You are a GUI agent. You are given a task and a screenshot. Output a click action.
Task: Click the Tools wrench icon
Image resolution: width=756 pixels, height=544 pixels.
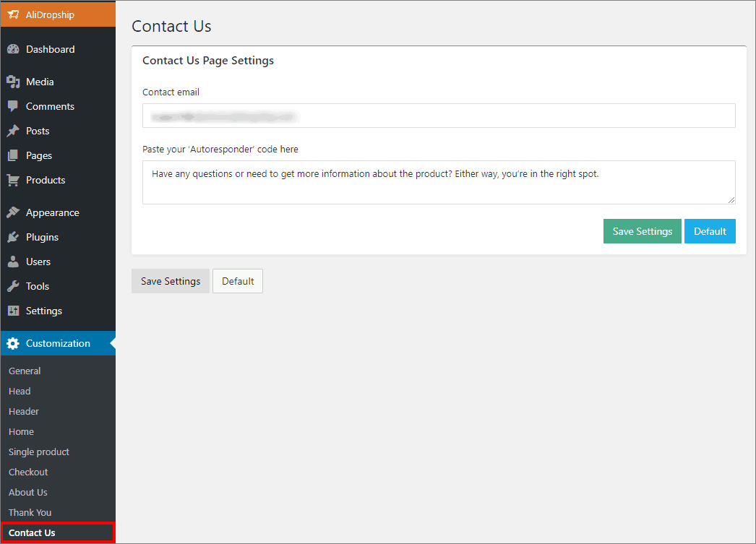pyautogui.click(x=13, y=286)
